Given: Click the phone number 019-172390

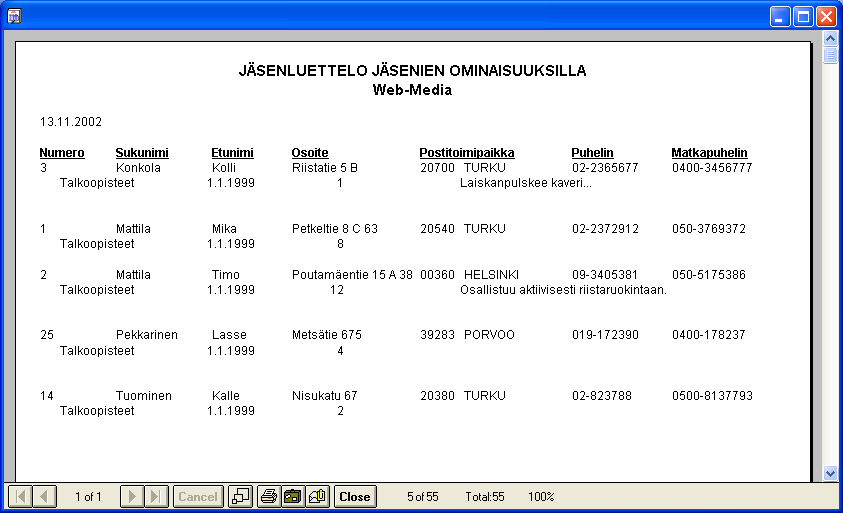Looking at the screenshot, I should (605, 334).
